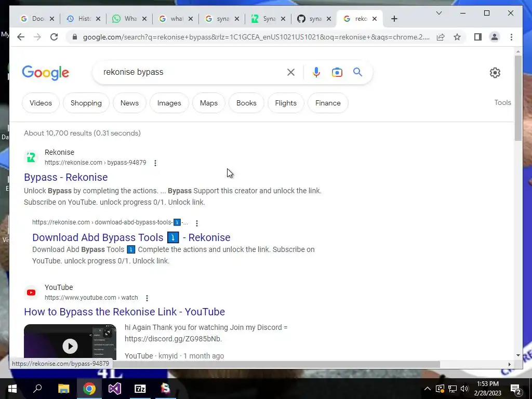
Task: Open the Bypass - Rekonise result link
Action: tap(66, 177)
